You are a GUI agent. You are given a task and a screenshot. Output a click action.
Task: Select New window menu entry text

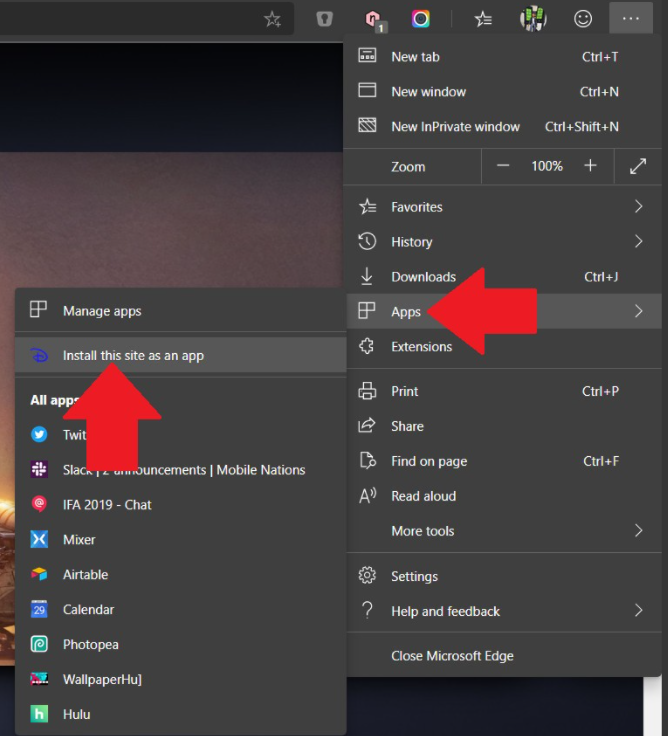429,92
